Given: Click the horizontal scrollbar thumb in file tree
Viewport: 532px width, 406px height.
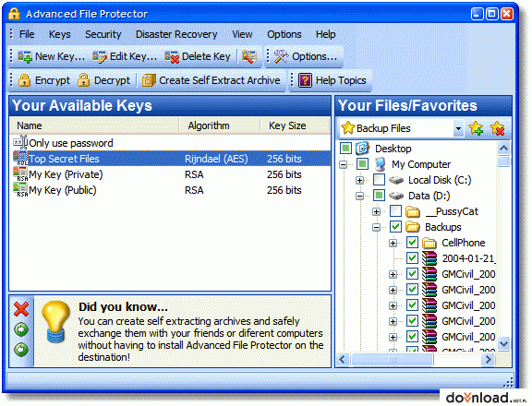Looking at the screenshot, I should click(x=393, y=359).
